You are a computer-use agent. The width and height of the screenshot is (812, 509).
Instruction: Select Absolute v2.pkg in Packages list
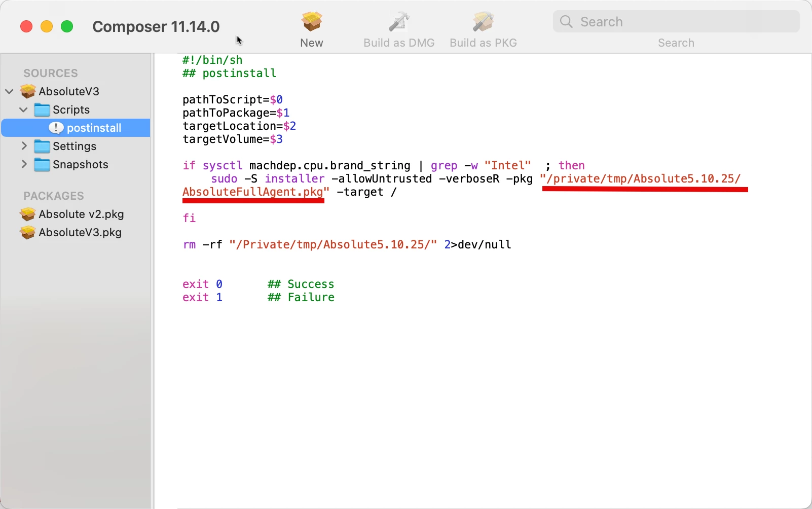click(81, 214)
